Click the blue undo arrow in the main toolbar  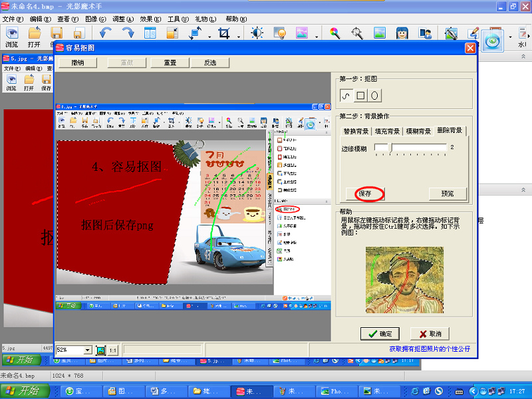click(106, 33)
